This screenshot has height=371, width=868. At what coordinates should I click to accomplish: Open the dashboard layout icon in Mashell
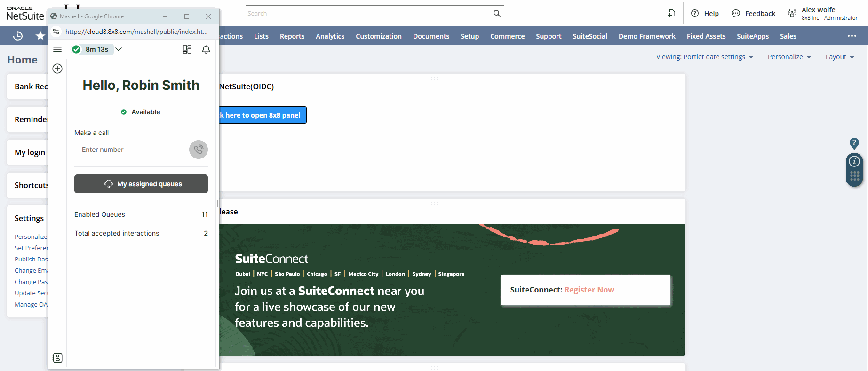[187, 49]
